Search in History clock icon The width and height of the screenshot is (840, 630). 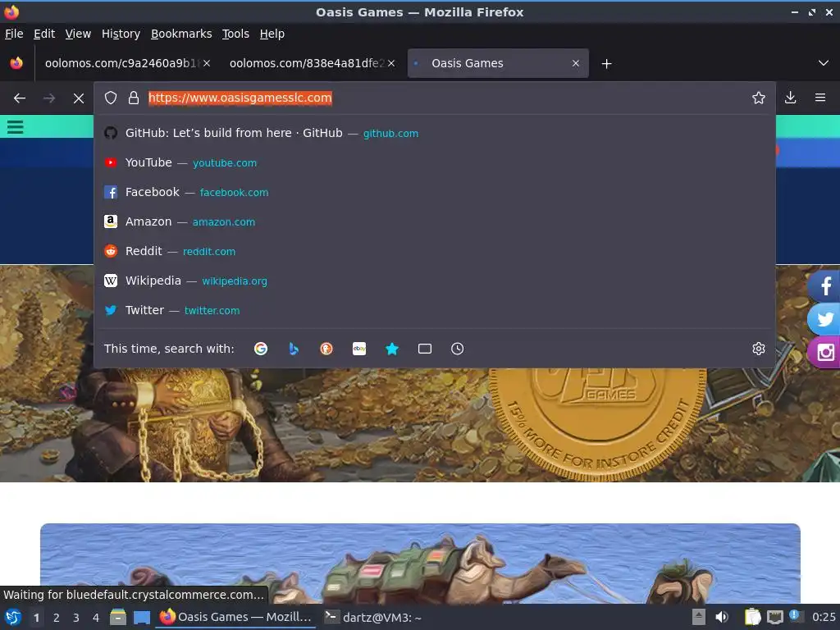click(x=458, y=349)
